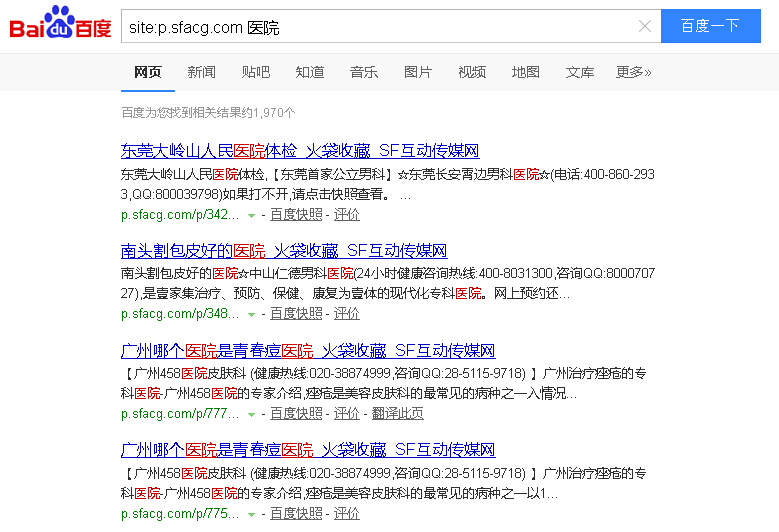View 百度快照 for the first result
Image resolution: width=779 pixels, height=532 pixels.
click(296, 214)
